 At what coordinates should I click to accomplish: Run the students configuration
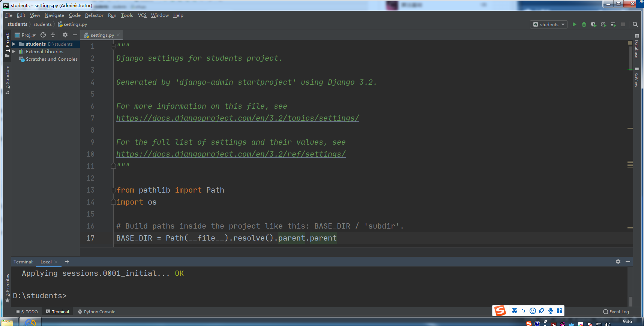574,24
